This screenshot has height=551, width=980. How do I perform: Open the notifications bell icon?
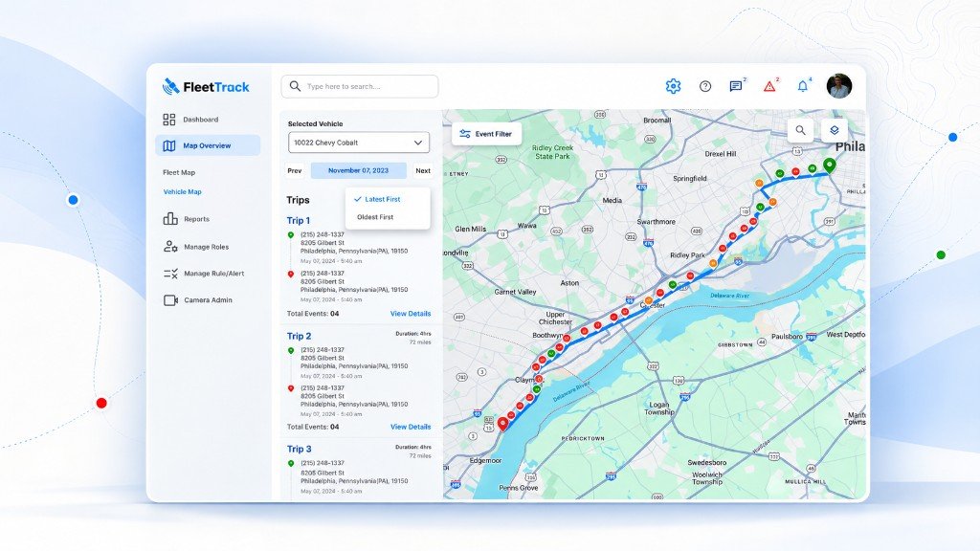(x=803, y=86)
